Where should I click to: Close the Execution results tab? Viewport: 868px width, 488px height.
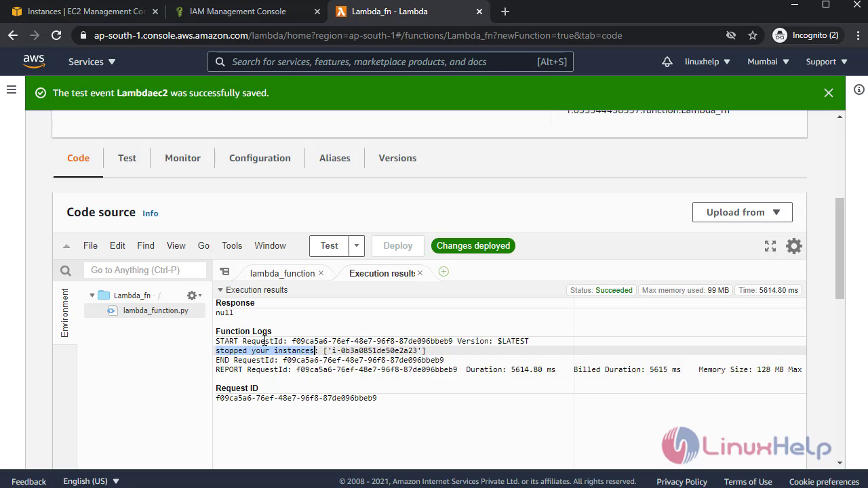click(420, 273)
